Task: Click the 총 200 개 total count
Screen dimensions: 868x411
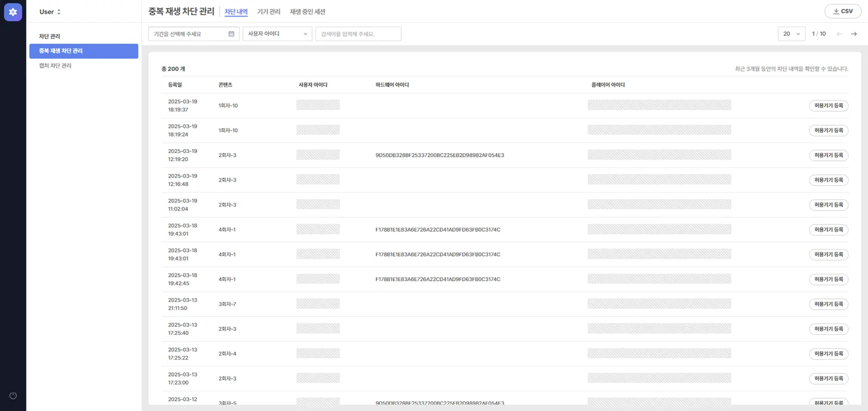Action: pyautogui.click(x=173, y=69)
